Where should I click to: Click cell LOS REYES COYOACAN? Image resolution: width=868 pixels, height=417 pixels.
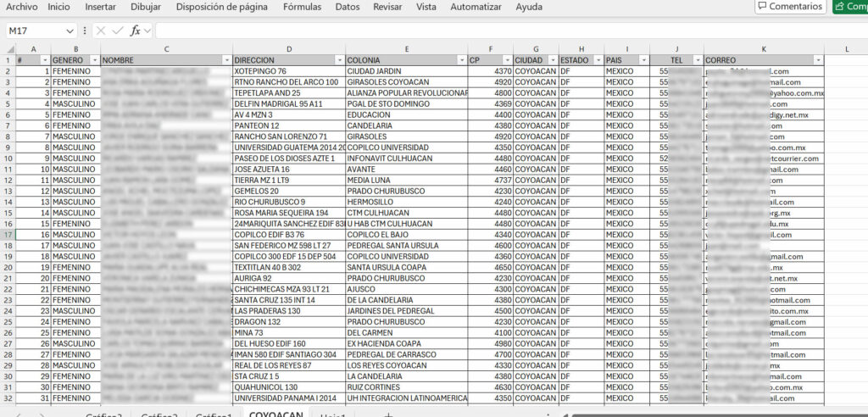tap(406, 365)
